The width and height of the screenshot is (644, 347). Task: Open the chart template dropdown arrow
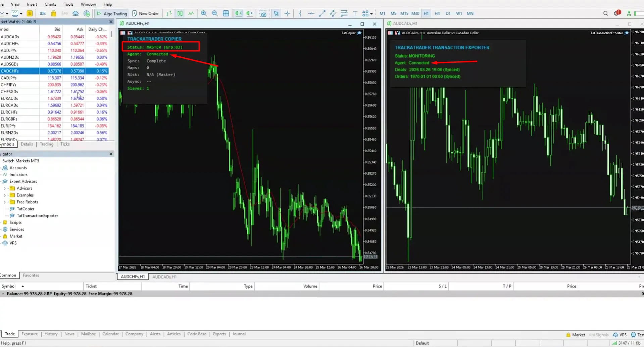21,14
